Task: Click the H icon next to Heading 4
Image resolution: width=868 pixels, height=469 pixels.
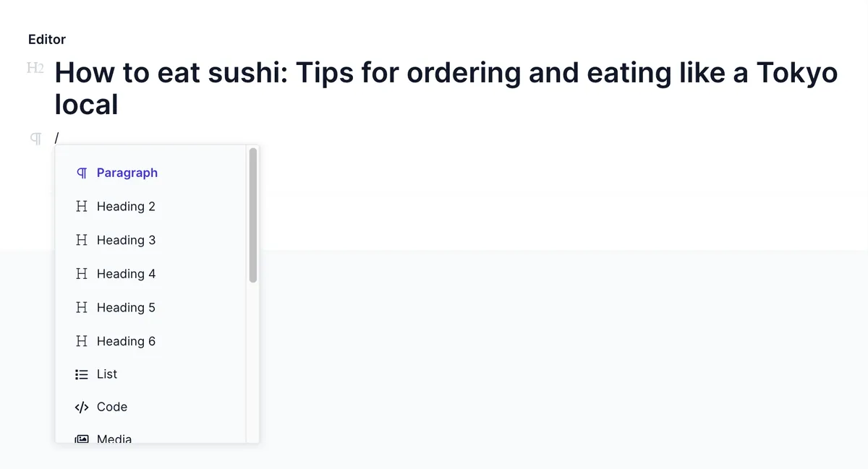Action: [82, 274]
